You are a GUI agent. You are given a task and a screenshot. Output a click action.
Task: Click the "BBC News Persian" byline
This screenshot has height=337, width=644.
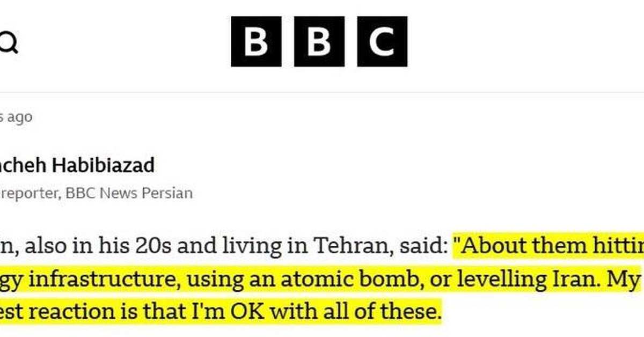[x=129, y=193]
